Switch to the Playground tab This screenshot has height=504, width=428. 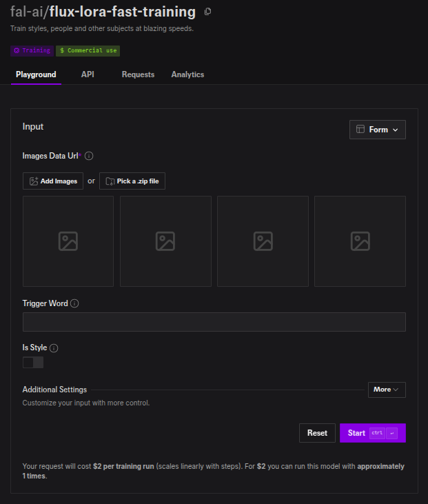(36, 74)
